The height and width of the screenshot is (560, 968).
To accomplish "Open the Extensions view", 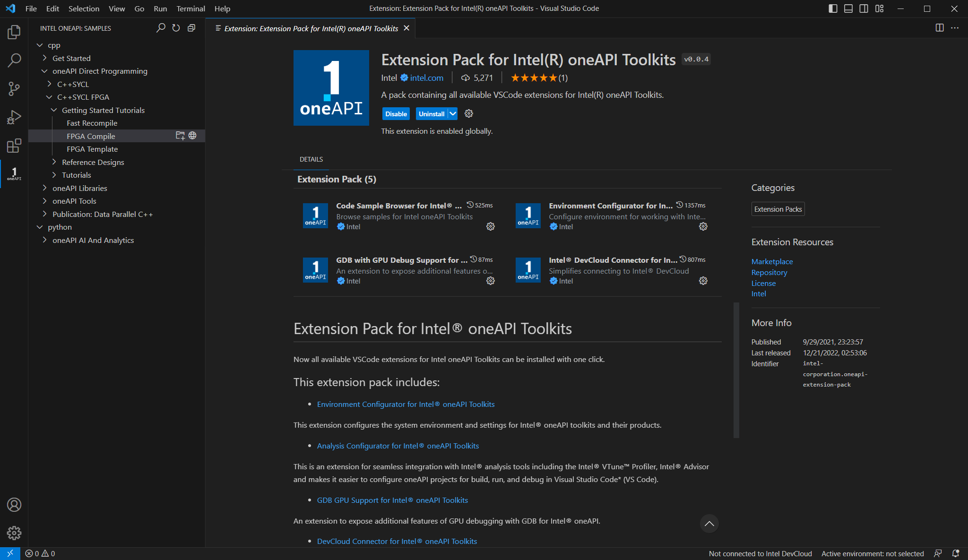I will (x=14, y=146).
